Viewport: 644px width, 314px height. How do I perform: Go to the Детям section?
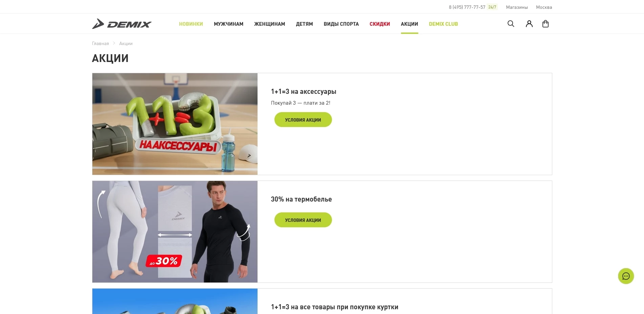[305, 24]
